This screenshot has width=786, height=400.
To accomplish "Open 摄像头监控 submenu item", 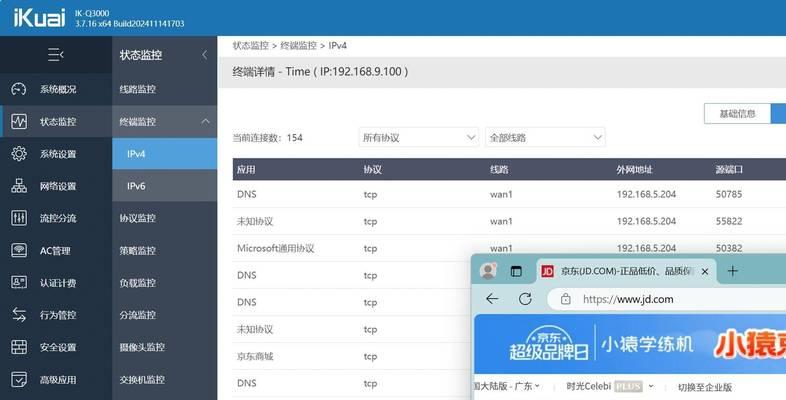I will coord(142,347).
